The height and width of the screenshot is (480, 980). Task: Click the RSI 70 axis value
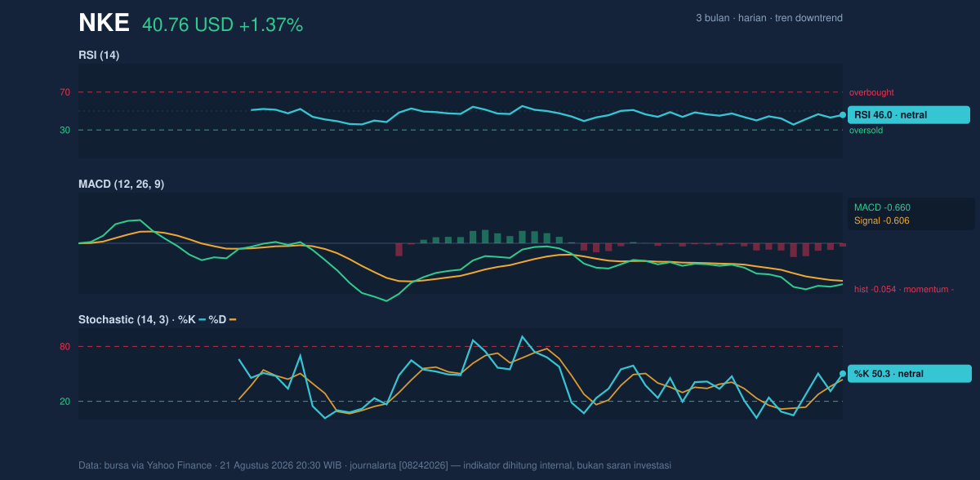65,92
